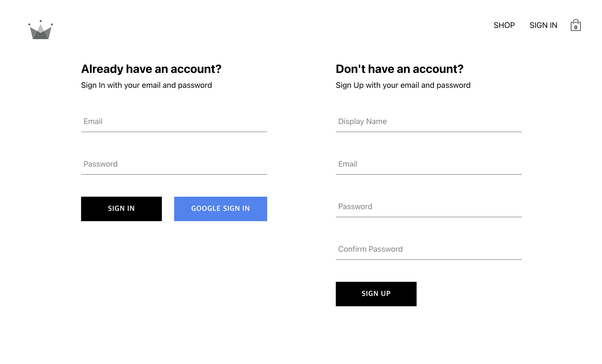Image resolution: width=602 pixels, height=364 pixels.
Task: Select the Display Name input field
Action: pos(429,122)
